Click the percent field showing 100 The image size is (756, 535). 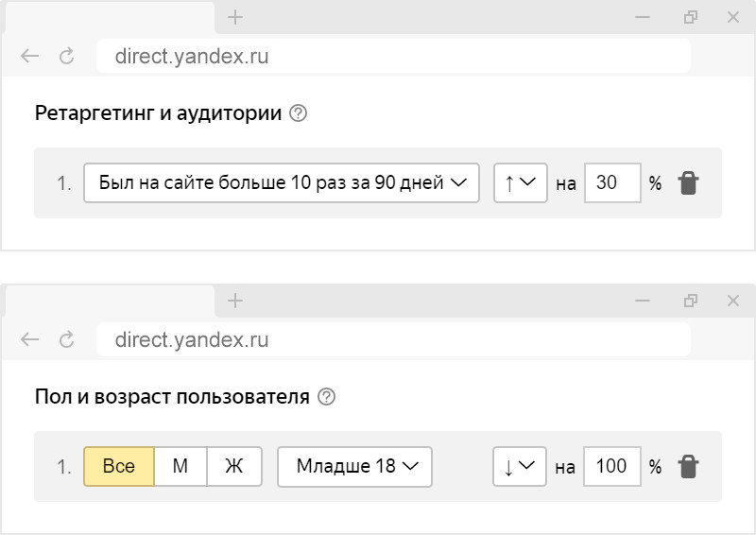[x=611, y=466]
